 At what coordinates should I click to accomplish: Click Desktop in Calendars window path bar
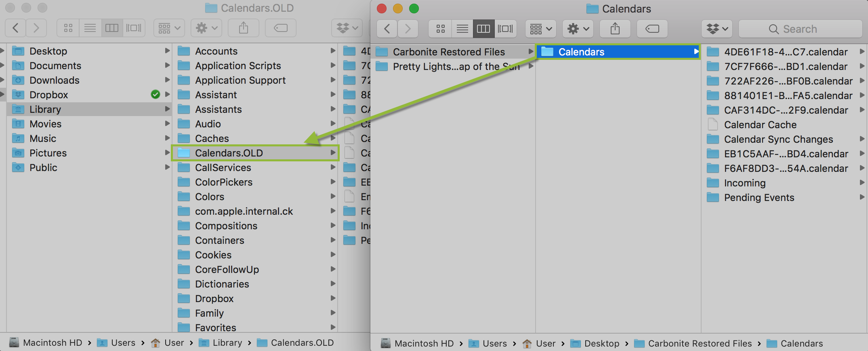pos(595,343)
